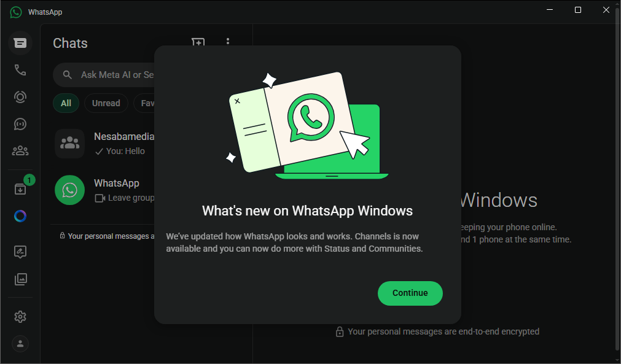Open the Channels icon in the sidebar
This screenshot has width=621, height=364.
pyautogui.click(x=20, y=124)
